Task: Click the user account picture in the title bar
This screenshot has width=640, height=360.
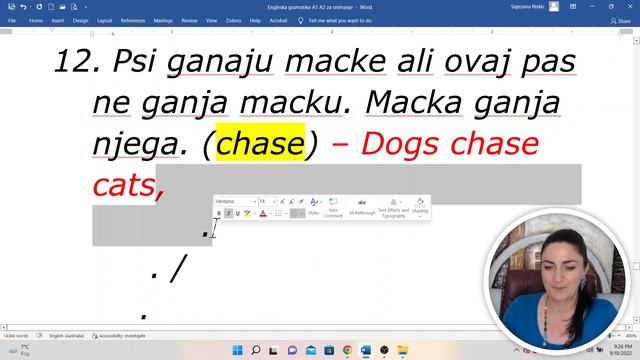Action: (x=554, y=7)
